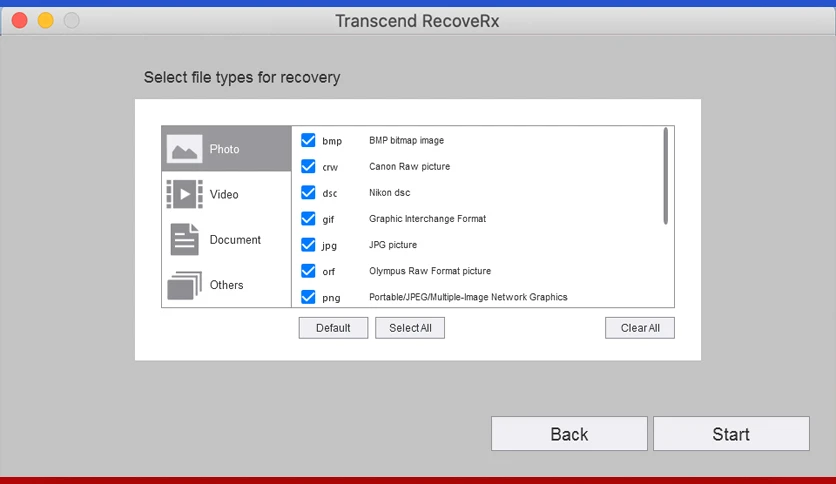Open the Photo file type category
This screenshot has height=484, width=836.
[x=227, y=149]
